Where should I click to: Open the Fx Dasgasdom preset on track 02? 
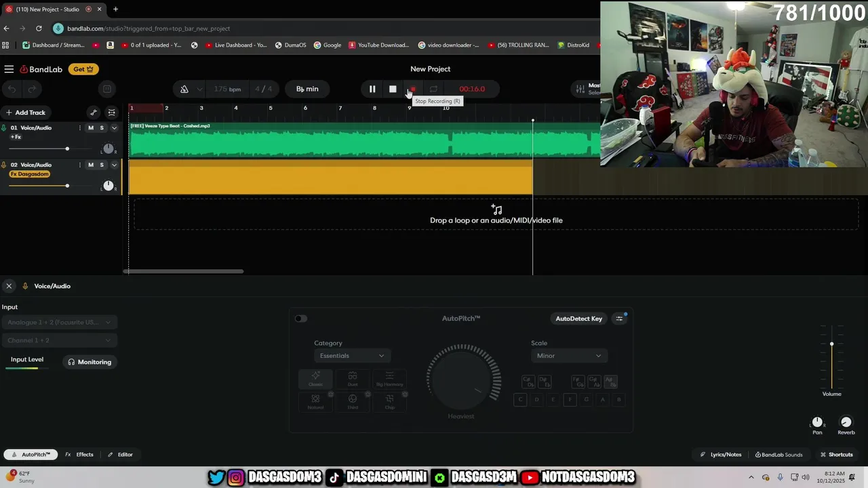[x=30, y=174]
